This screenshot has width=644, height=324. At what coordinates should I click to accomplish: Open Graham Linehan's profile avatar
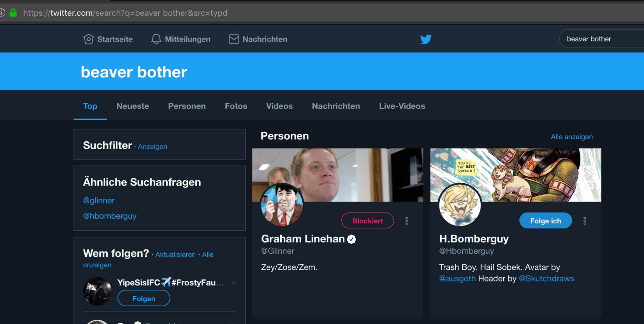coord(282,205)
